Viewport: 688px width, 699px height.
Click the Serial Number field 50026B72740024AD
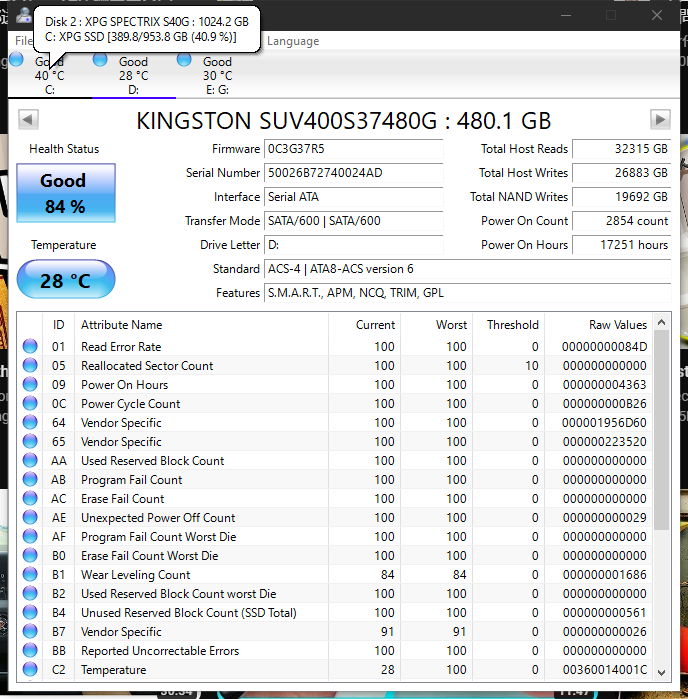(x=354, y=173)
